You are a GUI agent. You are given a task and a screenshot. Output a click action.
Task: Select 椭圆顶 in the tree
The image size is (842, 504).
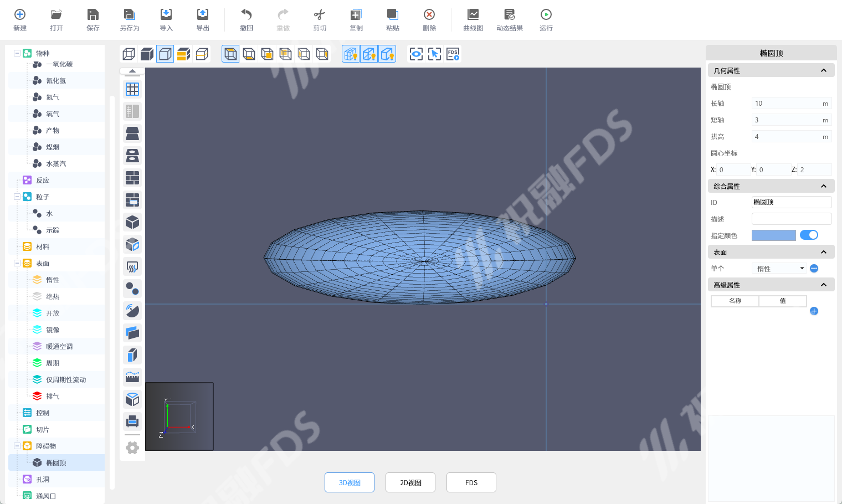(57, 462)
